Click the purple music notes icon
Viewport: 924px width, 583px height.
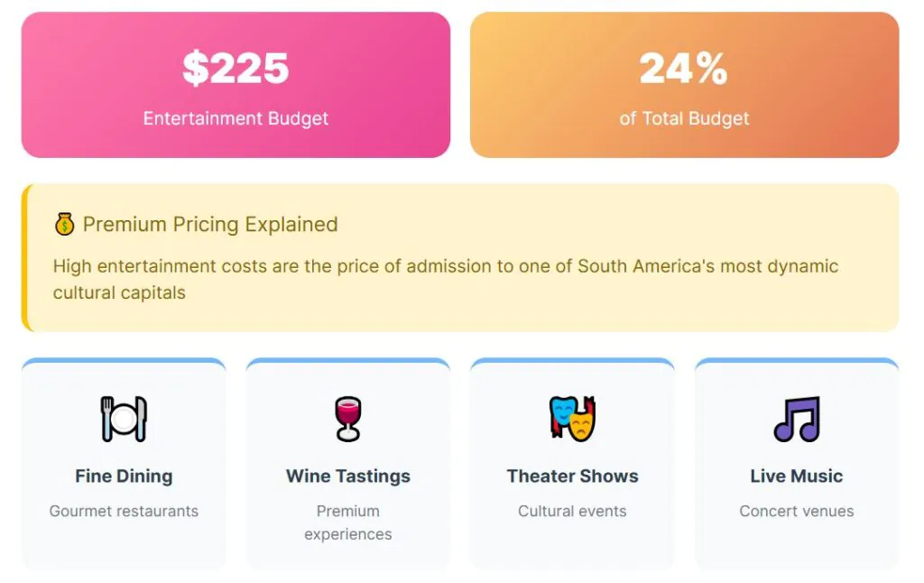[x=797, y=419]
